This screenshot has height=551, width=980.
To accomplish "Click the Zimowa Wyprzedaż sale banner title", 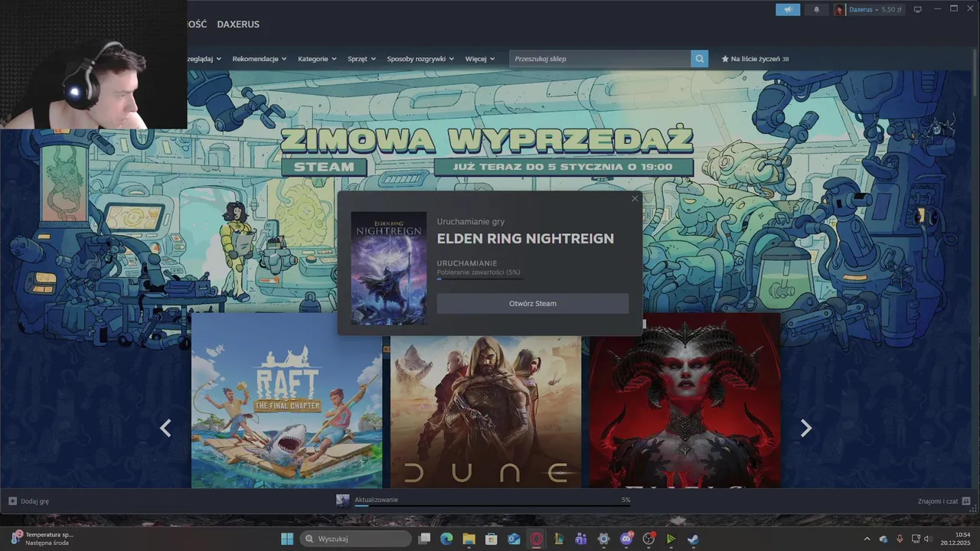I will [x=487, y=140].
